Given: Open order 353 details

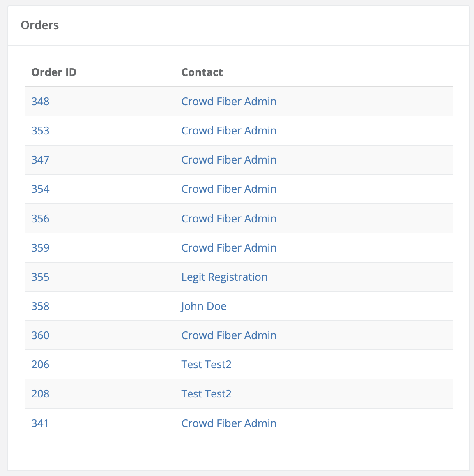Looking at the screenshot, I should (x=40, y=131).
